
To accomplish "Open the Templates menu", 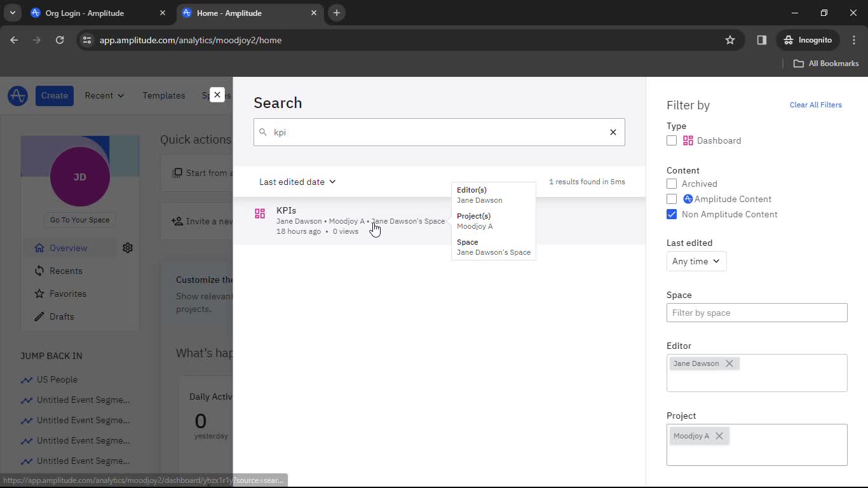I will [x=164, y=95].
